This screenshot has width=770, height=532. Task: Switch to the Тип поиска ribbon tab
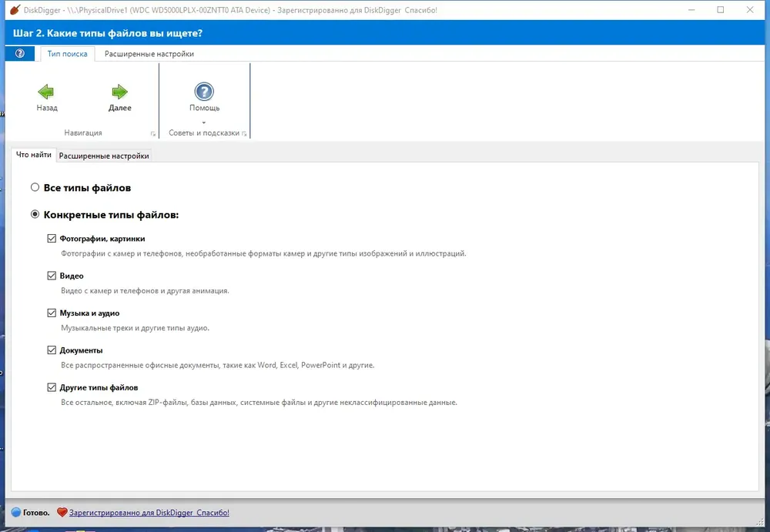(67, 54)
